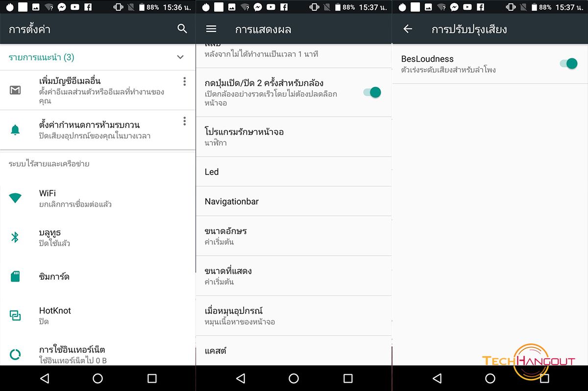Tap the bell icon for do-not-disturb suggestion
This screenshot has width=588, height=391.
pos(15,130)
